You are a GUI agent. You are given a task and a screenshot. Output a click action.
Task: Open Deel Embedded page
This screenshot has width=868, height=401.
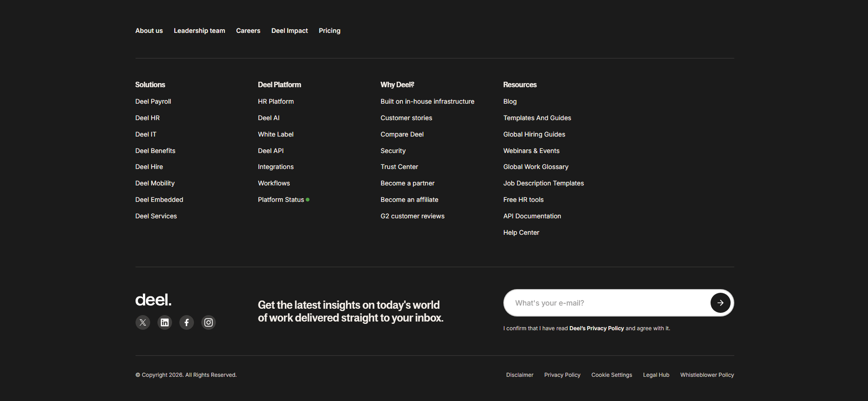(x=159, y=200)
